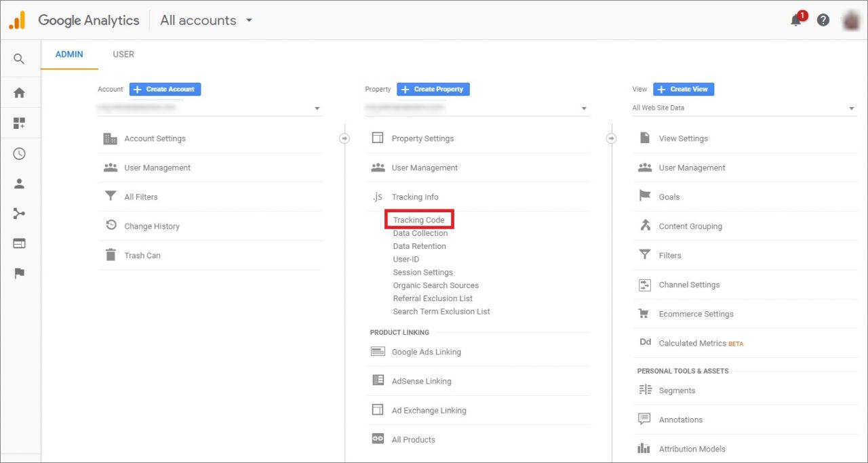Click Google Ads Linking icon
Image resolution: width=868 pixels, height=463 pixels.
click(378, 352)
